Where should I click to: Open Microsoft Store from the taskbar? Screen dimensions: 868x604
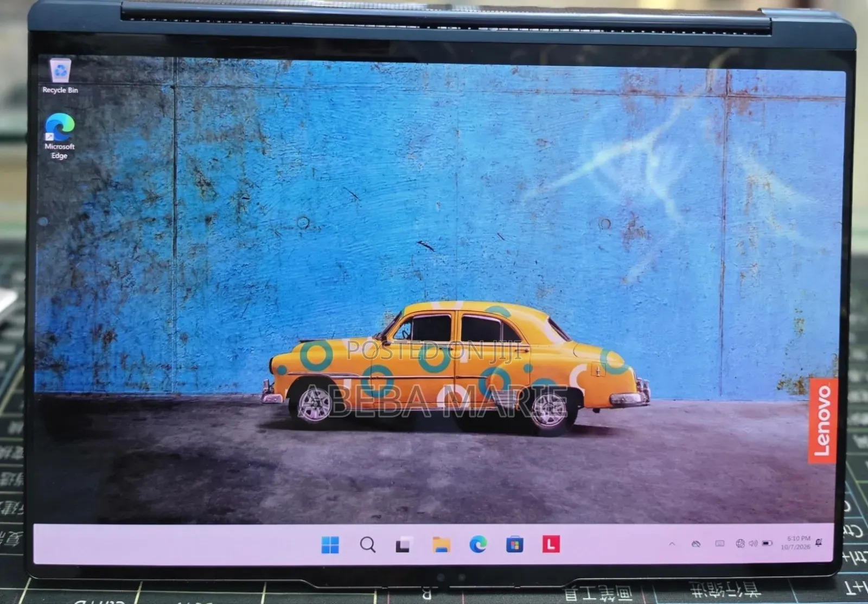514,544
